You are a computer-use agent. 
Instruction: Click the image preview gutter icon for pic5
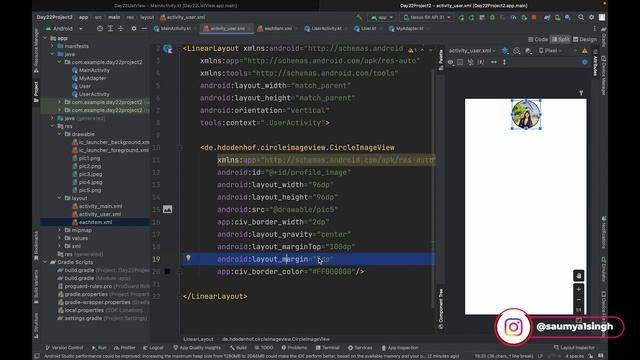(167, 209)
